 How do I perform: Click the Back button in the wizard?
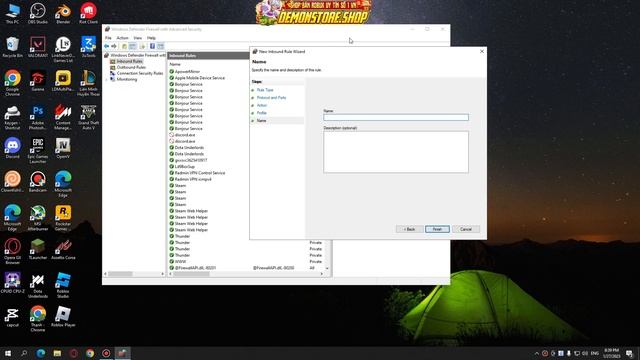coord(409,229)
